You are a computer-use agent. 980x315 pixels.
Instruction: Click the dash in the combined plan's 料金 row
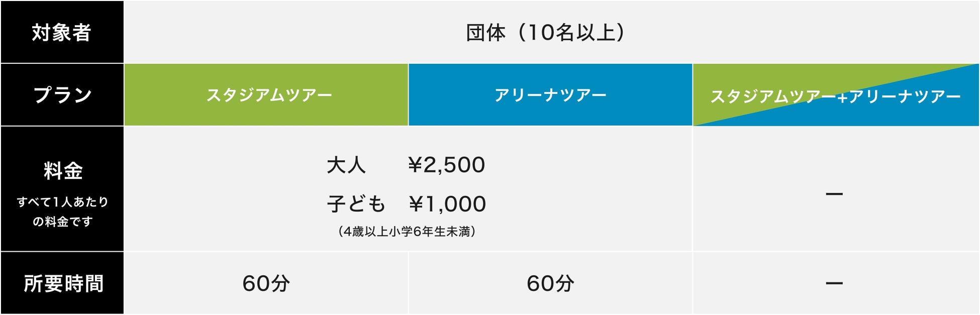click(834, 194)
